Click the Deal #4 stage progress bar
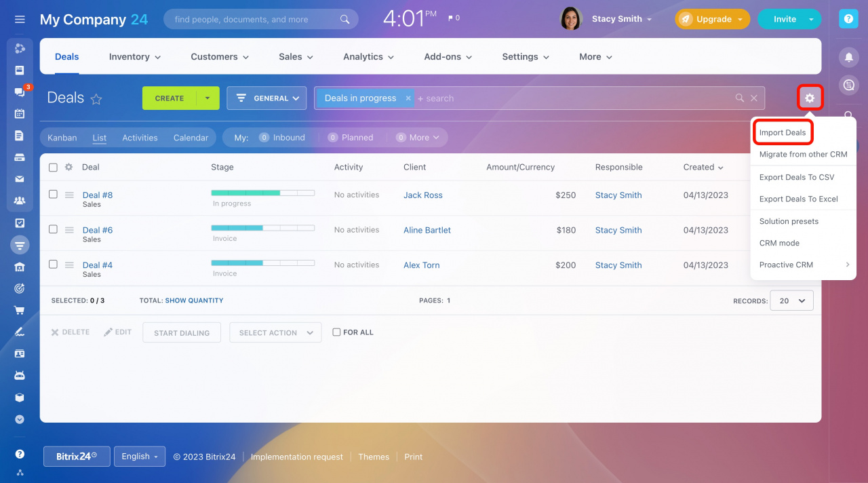 point(263,263)
